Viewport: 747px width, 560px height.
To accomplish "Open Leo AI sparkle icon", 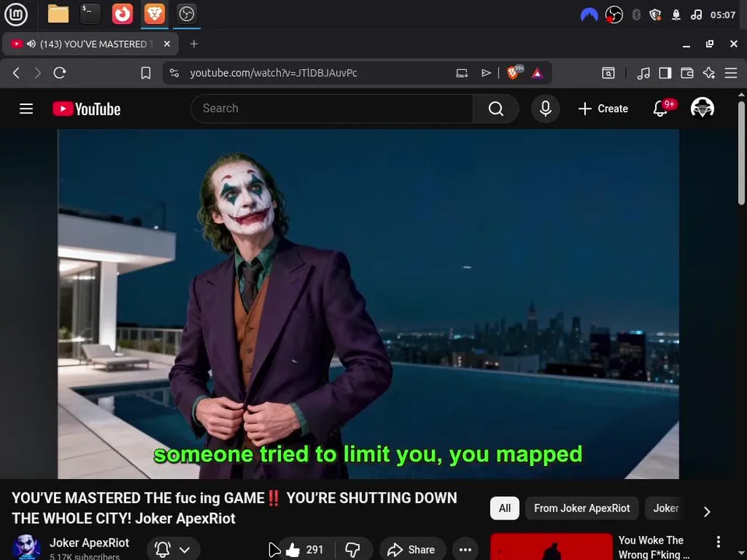I will pyautogui.click(x=709, y=73).
